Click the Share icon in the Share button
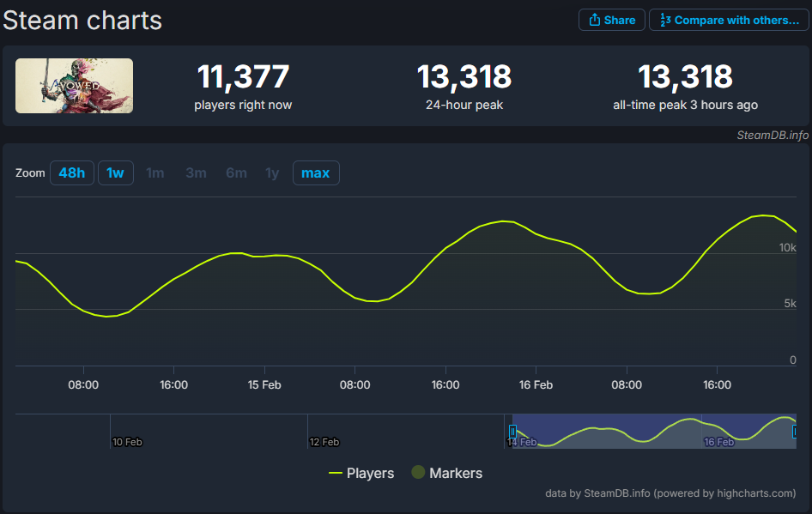 click(x=596, y=20)
